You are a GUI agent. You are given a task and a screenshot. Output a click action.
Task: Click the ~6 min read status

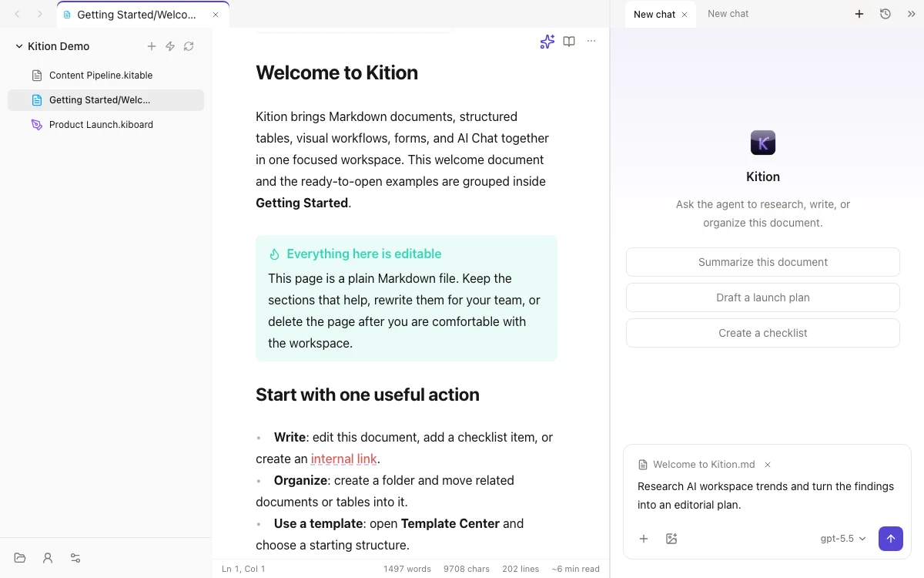click(x=575, y=569)
